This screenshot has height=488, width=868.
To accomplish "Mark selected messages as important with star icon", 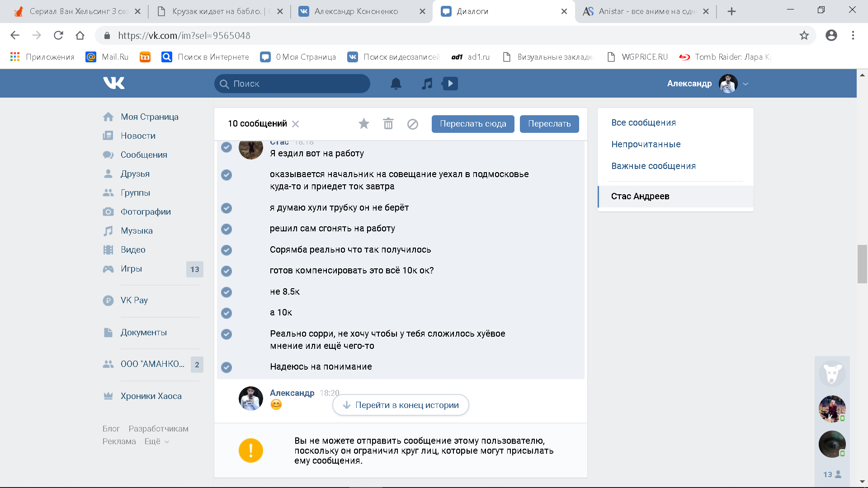I will click(x=363, y=124).
